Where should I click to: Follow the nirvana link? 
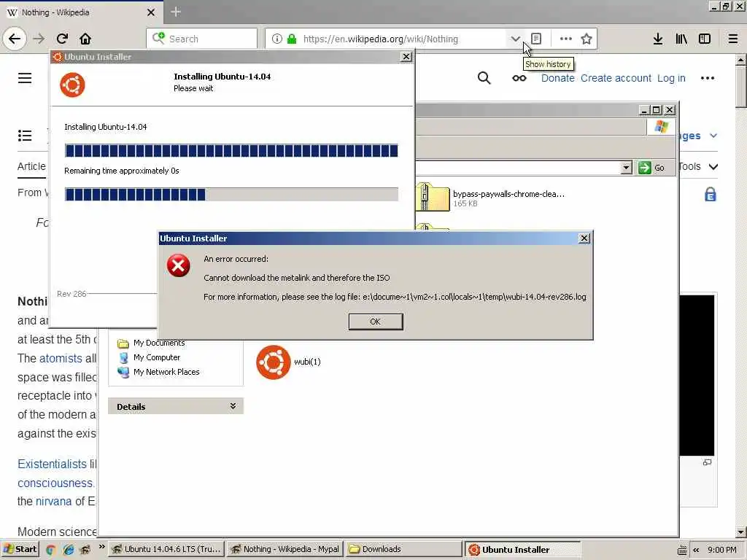click(x=53, y=501)
